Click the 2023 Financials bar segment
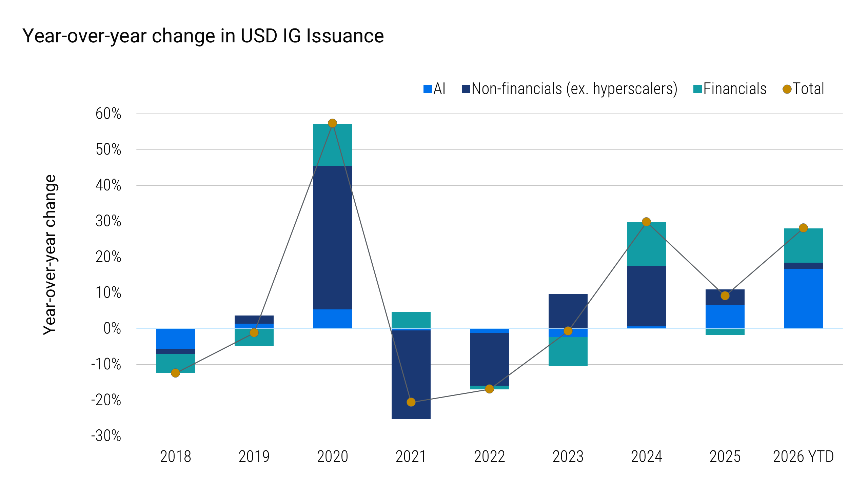Image resolution: width=868 pixels, height=488 pixels. tap(568, 351)
